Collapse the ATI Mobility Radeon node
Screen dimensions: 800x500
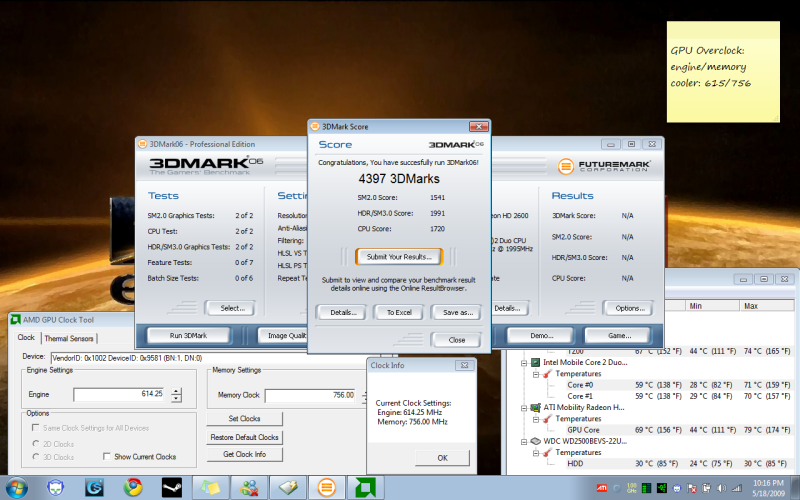pyautogui.click(x=523, y=408)
